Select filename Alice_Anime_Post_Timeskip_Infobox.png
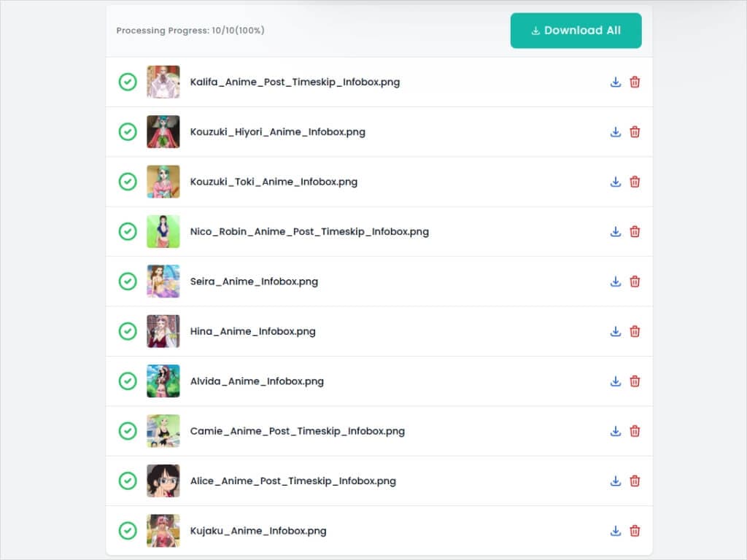747x560 pixels. 293,481
